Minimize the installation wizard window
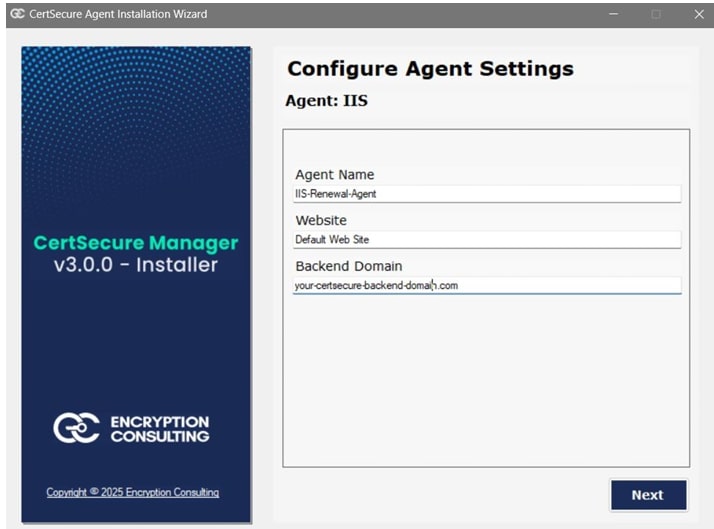The image size is (714, 529). tap(613, 14)
